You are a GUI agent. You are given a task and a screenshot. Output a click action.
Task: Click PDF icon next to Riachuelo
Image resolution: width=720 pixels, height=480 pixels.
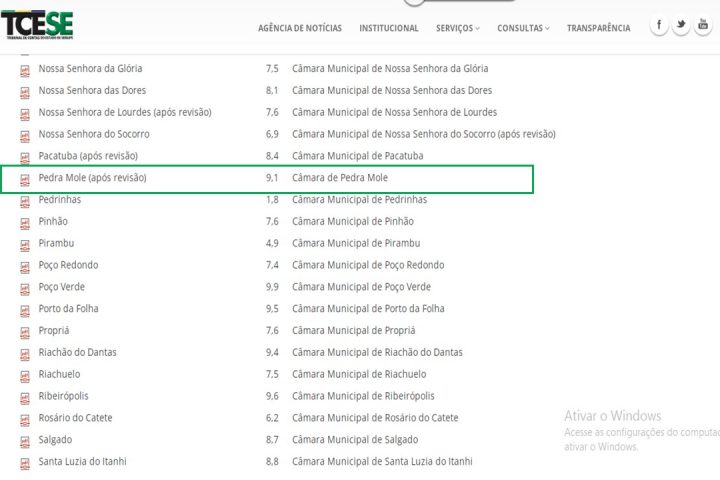pos(25,375)
